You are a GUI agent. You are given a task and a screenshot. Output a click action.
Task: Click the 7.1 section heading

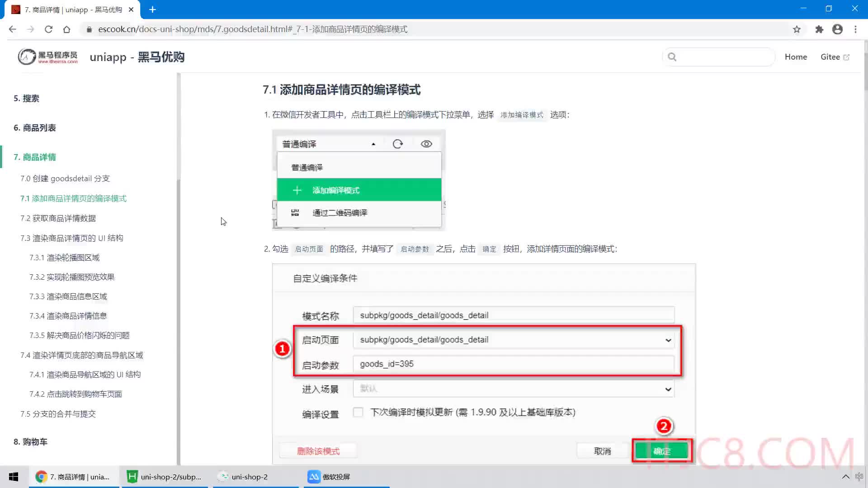click(x=342, y=89)
